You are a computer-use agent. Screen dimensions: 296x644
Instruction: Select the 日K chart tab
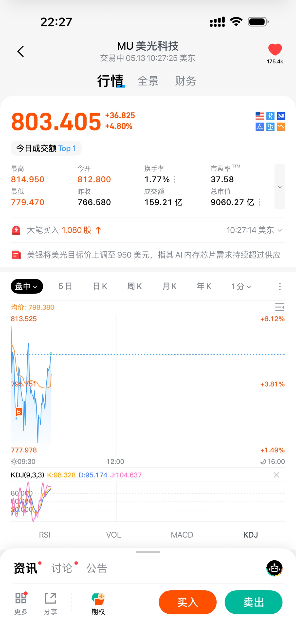point(100,286)
